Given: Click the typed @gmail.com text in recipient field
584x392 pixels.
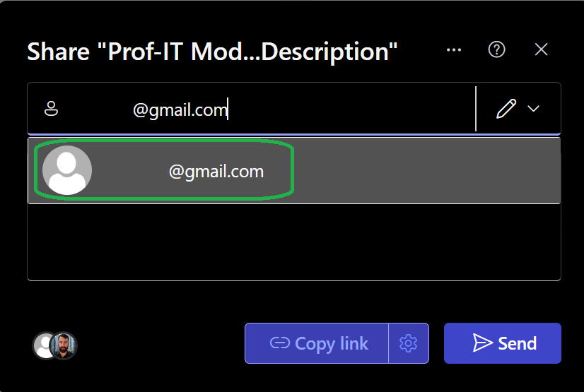Looking at the screenshot, I should (180, 110).
